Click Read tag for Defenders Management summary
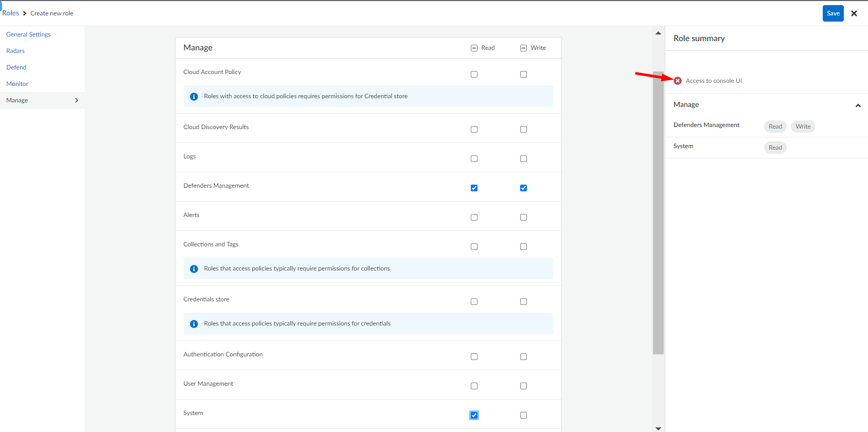This screenshot has height=432, width=868. [x=775, y=127]
